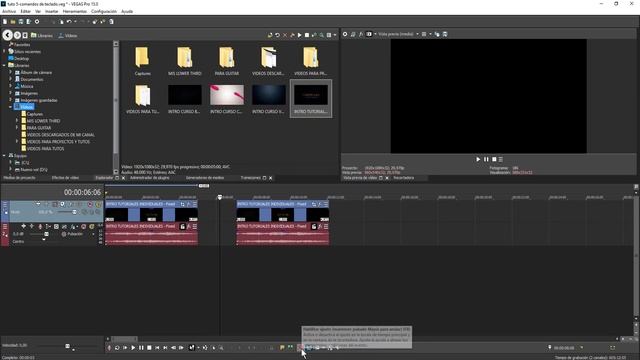Open the Archivo menu

[9, 11]
